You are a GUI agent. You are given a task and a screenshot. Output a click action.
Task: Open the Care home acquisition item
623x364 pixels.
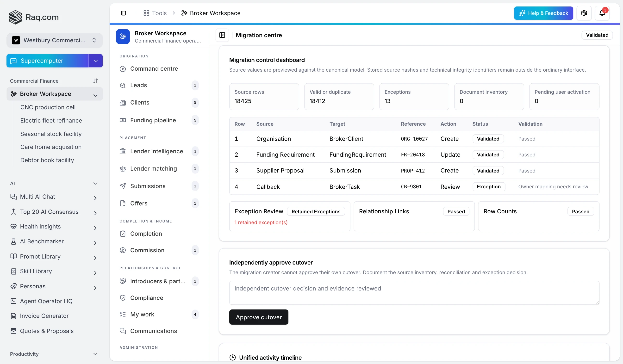[x=51, y=147]
